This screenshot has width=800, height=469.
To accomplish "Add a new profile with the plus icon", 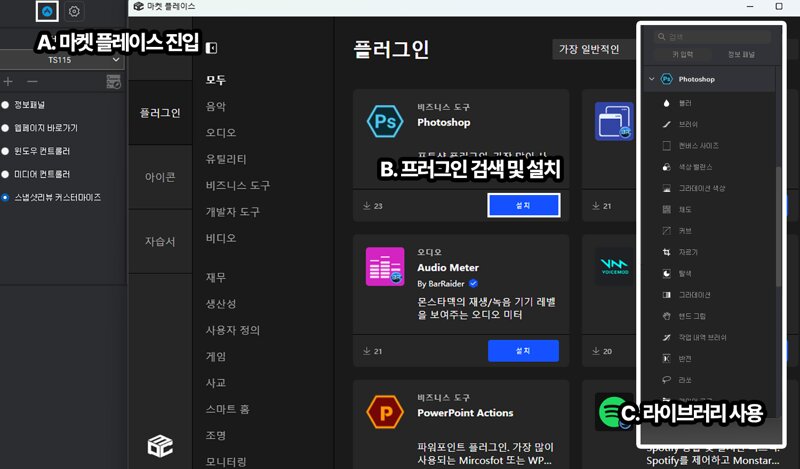I will 8,82.
